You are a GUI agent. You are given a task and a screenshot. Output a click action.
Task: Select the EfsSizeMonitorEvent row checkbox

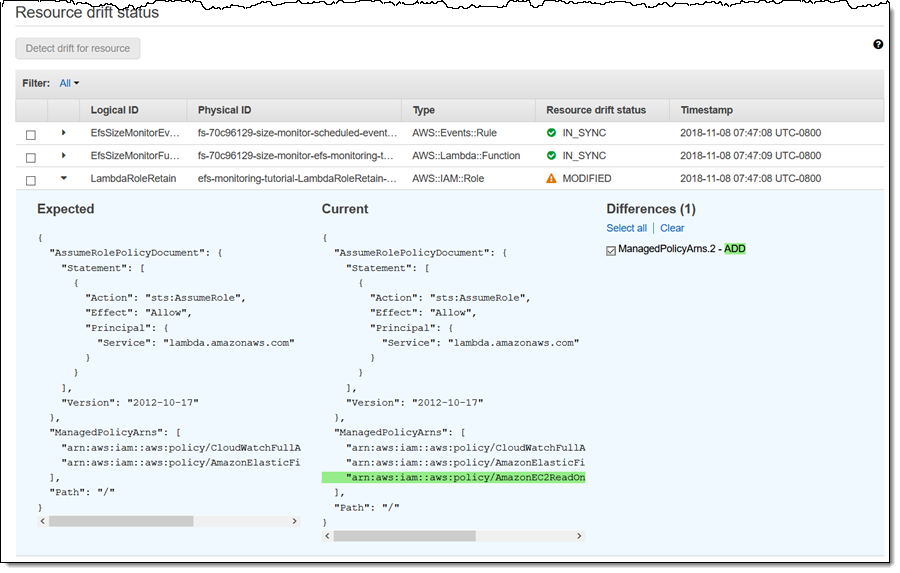click(30, 134)
